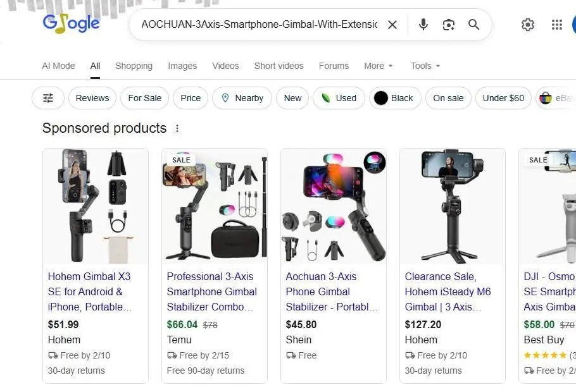This screenshot has width=576, height=392.
Task: Open Google Lens image search
Action: point(448,25)
